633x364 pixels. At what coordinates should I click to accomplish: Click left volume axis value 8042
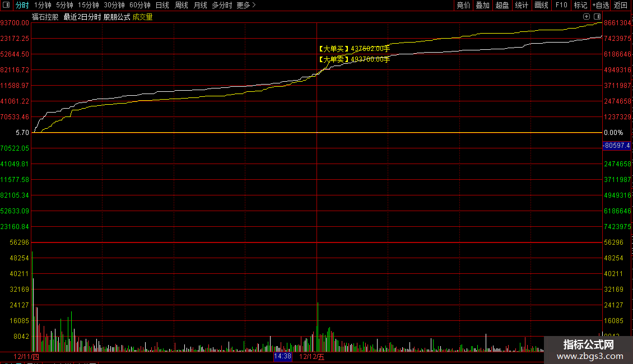point(21,337)
